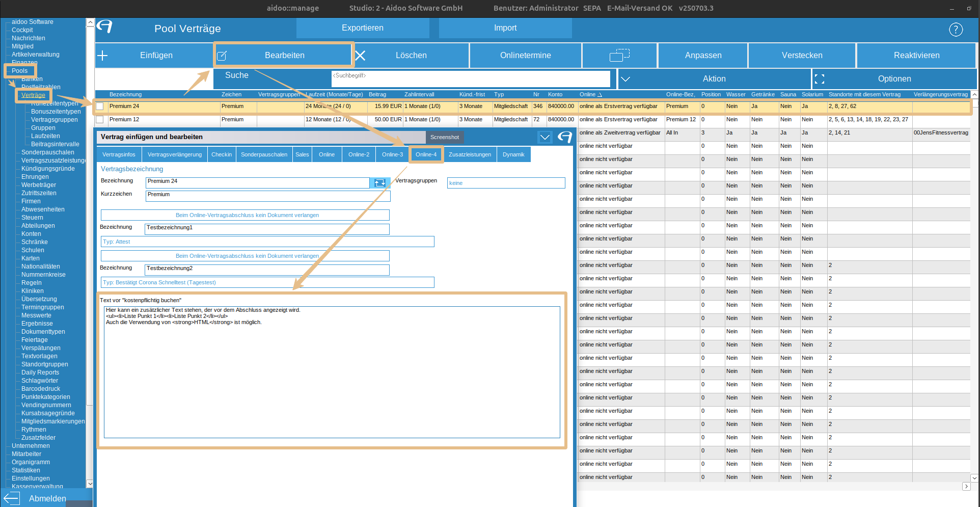Viewport: 980px width, 507px height.
Task: Click the sidebar scroll-up arrow
Action: tap(90, 22)
